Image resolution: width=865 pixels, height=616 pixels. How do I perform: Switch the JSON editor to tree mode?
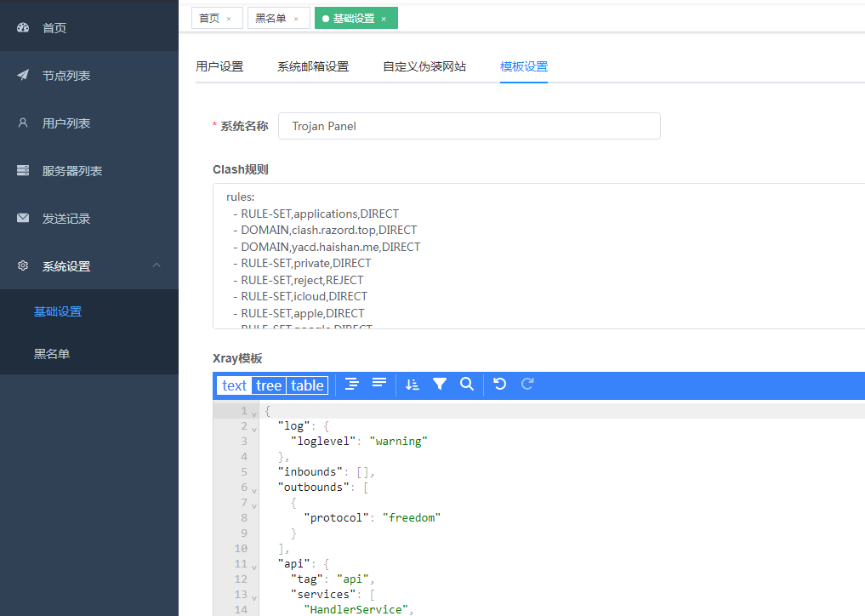tap(269, 385)
